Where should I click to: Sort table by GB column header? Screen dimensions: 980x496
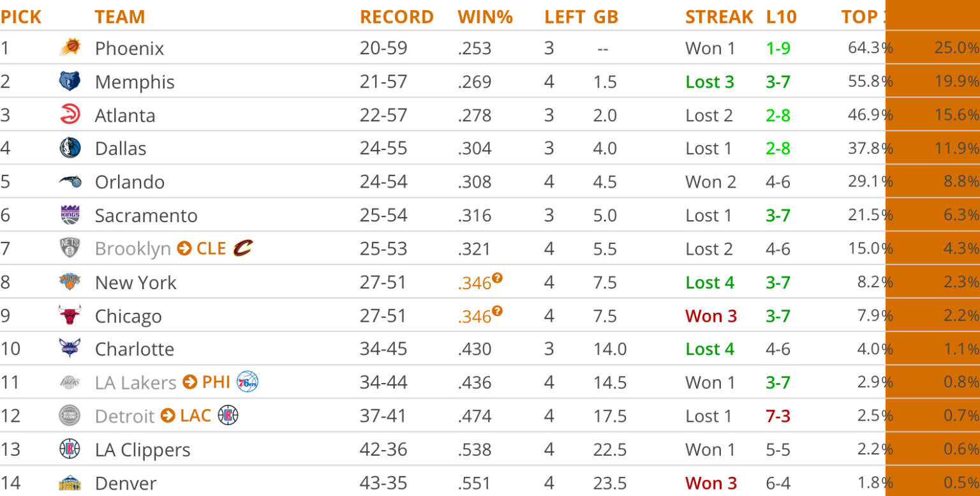(605, 17)
